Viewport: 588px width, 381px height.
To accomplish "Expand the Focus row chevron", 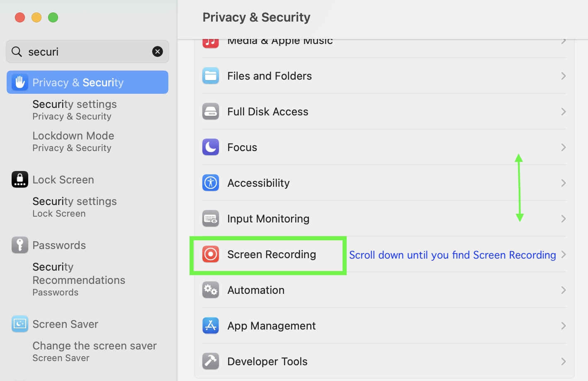I will (x=564, y=147).
